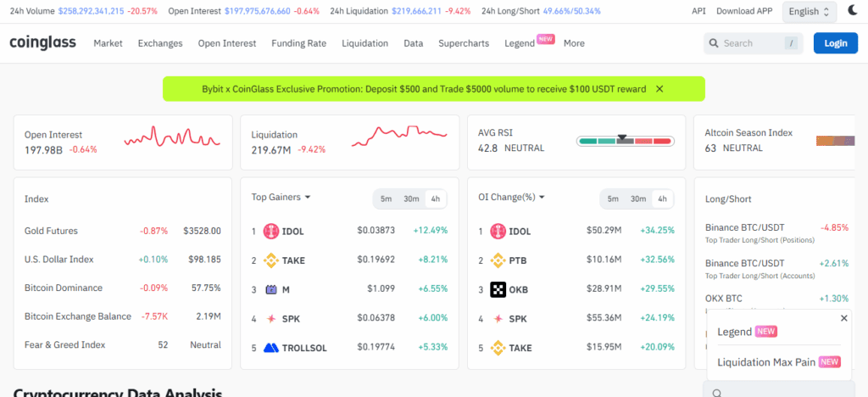Select 5m interval in OI Change

613,199
